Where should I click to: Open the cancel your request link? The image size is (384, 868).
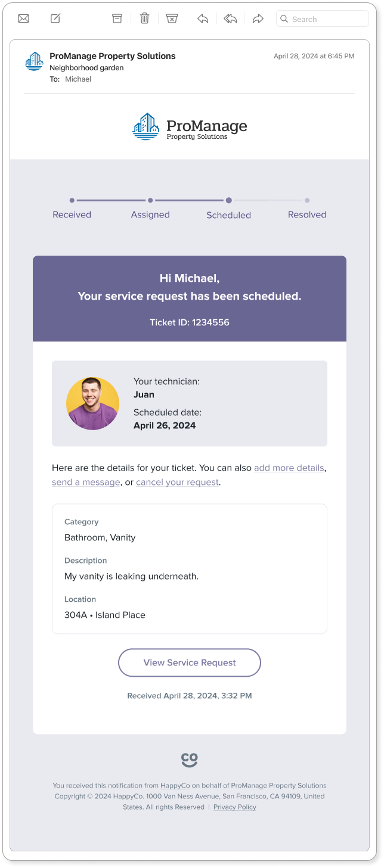(177, 483)
